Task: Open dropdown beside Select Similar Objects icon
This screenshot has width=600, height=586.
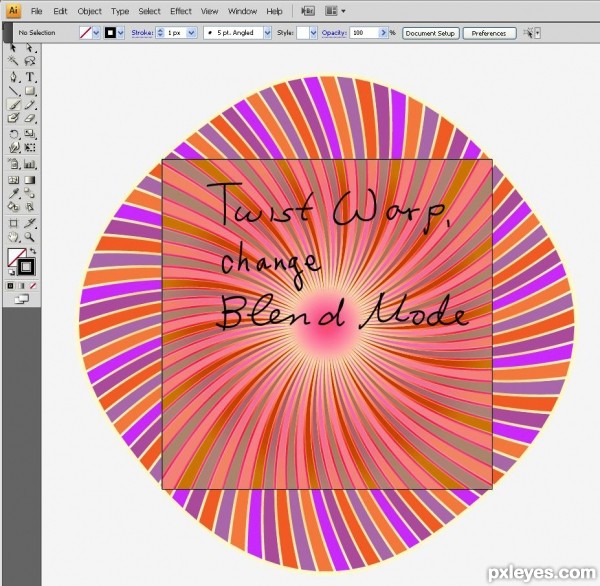Action: [x=538, y=33]
